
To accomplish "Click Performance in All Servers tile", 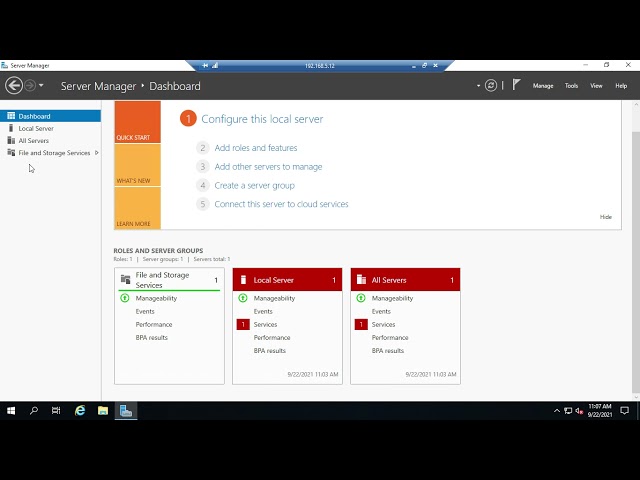I will [390, 338].
